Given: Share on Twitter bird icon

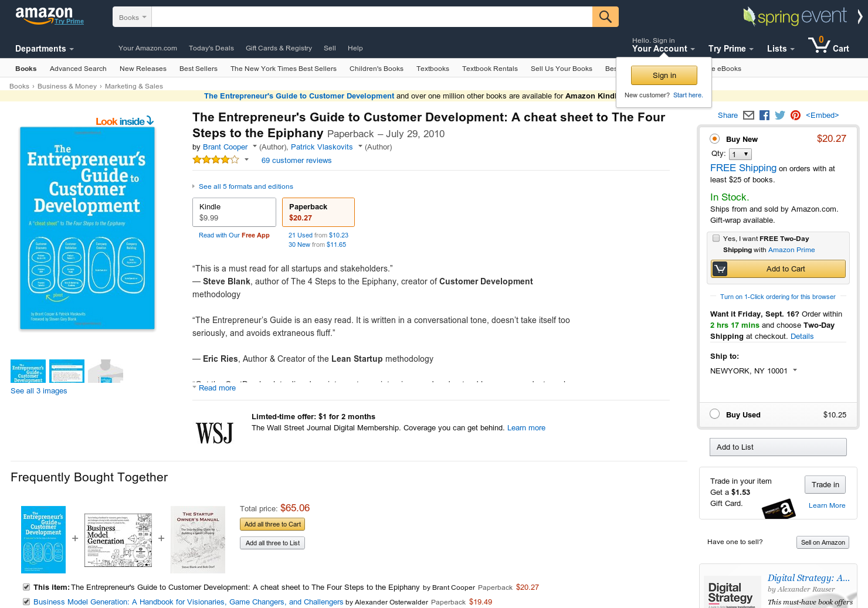Looking at the screenshot, I should tap(780, 116).
